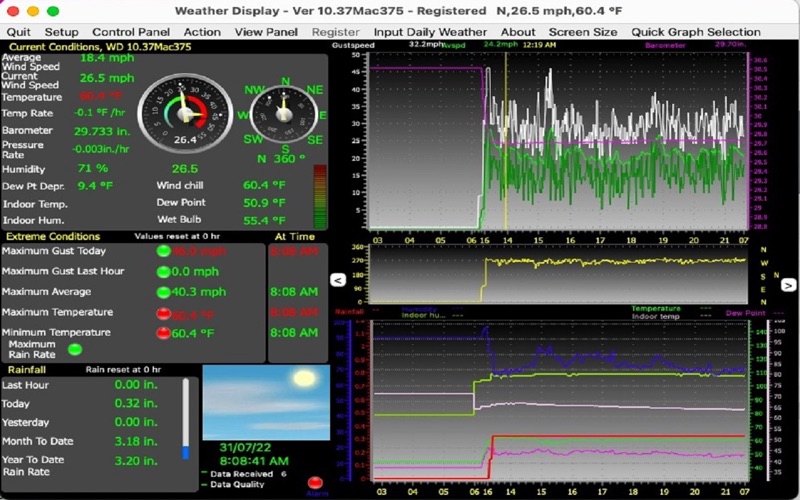This screenshot has height=500, width=800.
Task: Click the right arrow graph scroll button
Action: pyautogui.click(x=788, y=285)
